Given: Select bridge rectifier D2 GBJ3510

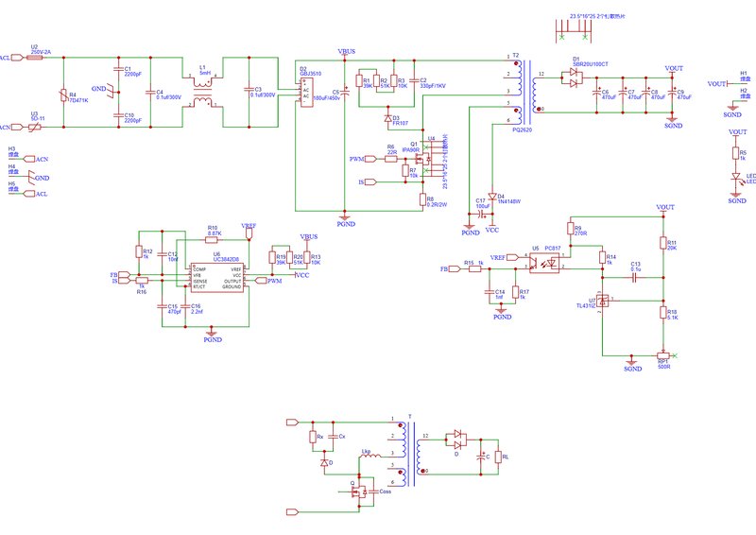Looking at the screenshot, I should coord(306,93).
